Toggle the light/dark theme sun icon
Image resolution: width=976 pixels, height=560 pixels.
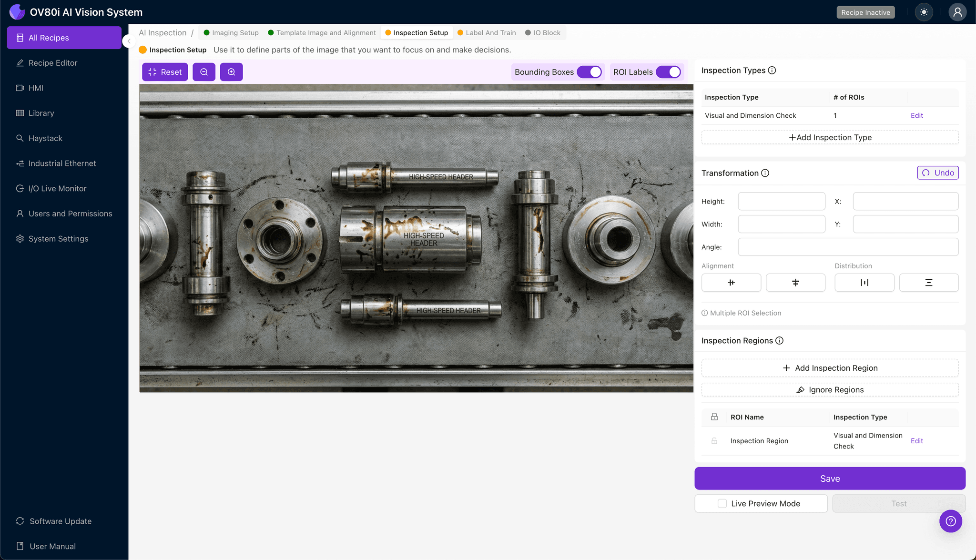(924, 12)
